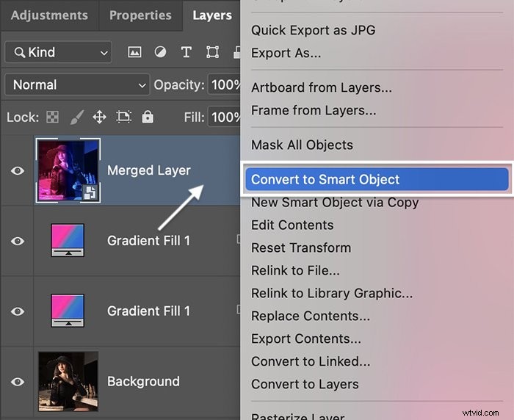This screenshot has width=514, height=420.
Task: Choose Convert to Linked...
Action: tap(311, 361)
